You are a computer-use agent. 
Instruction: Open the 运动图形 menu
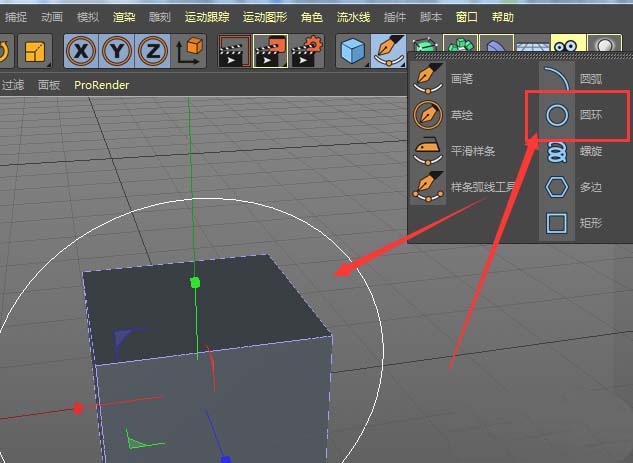click(x=265, y=17)
